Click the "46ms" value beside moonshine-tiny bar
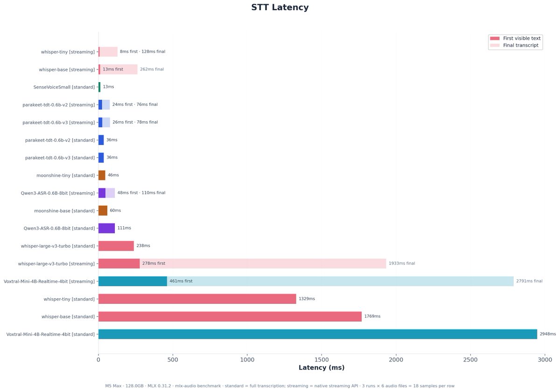560x392 pixels. (113, 175)
